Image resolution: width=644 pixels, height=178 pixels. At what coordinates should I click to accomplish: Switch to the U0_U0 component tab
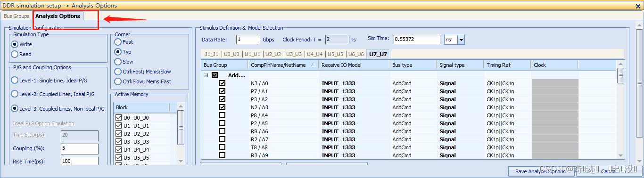click(232, 54)
